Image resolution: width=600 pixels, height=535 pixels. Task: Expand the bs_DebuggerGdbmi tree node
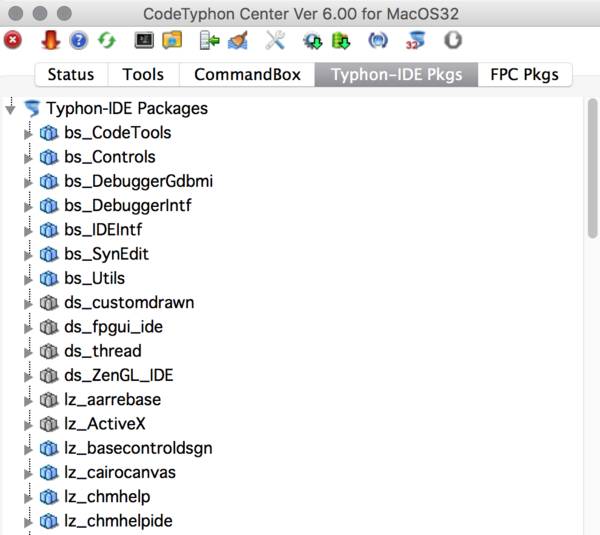[x=28, y=182]
